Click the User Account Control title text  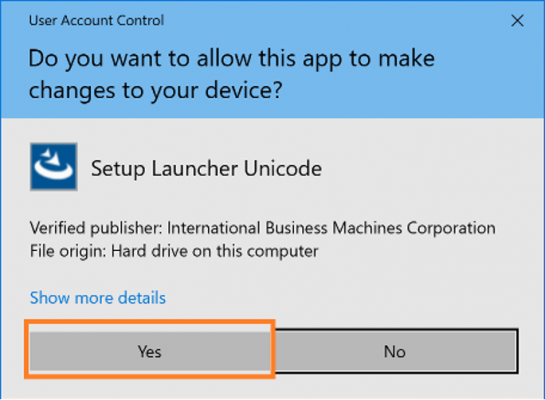[x=96, y=21]
